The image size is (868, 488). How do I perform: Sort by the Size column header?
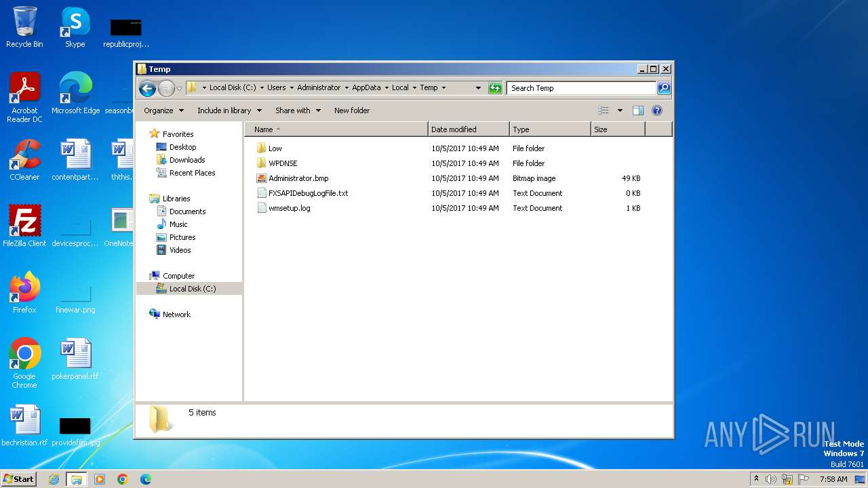pyautogui.click(x=618, y=129)
